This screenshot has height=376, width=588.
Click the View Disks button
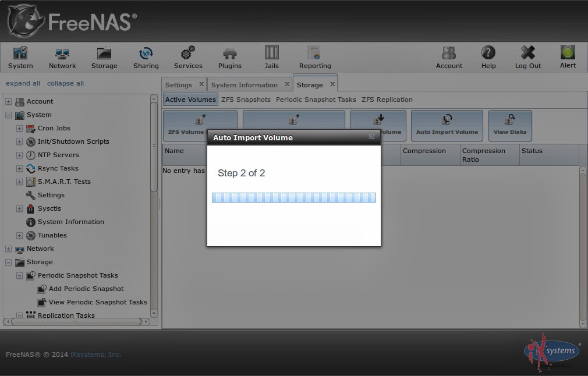point(510,126)
